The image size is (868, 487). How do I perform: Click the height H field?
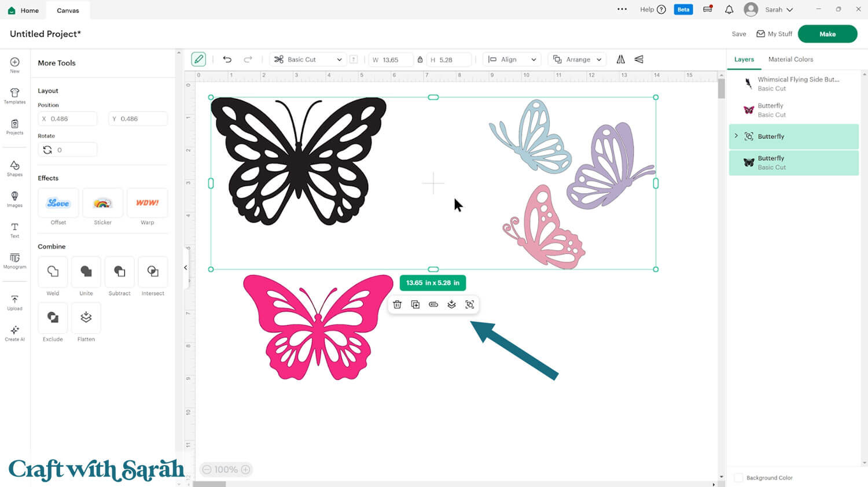tap(449, 60)
